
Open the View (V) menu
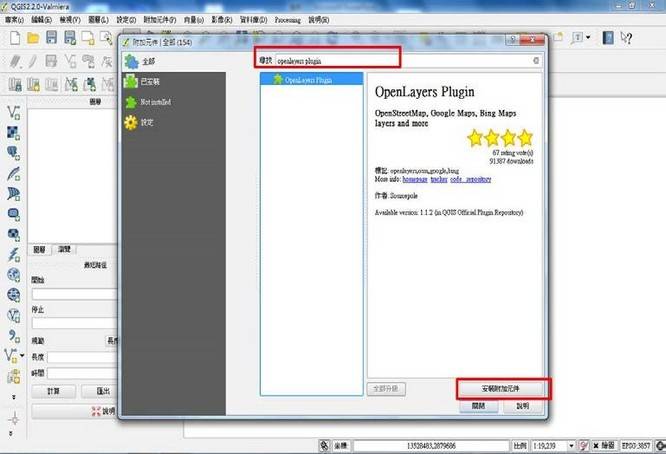70,20
